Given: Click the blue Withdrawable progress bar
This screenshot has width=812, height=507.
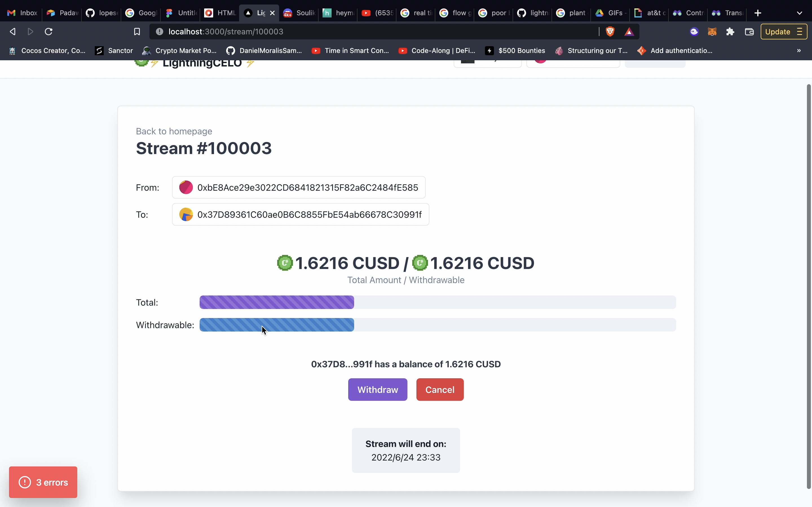Looking at the screenshot, I should [277, 324].
